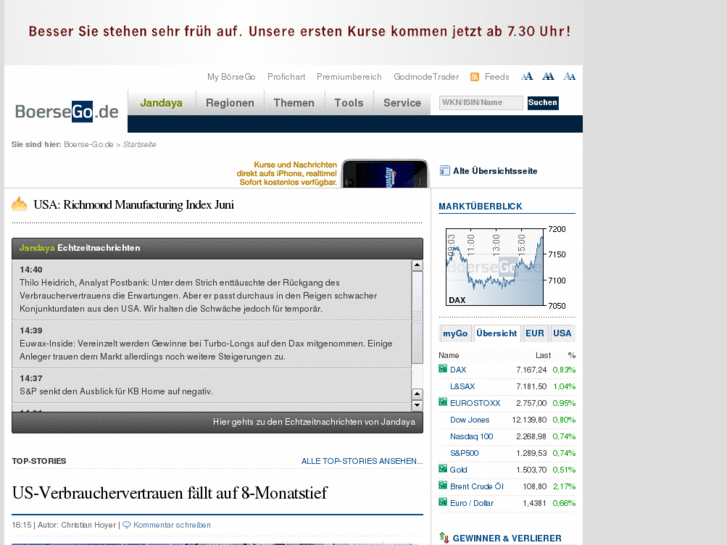Open the Feeds text link
This screenshot has height=545, width=727.
point(497,77)
